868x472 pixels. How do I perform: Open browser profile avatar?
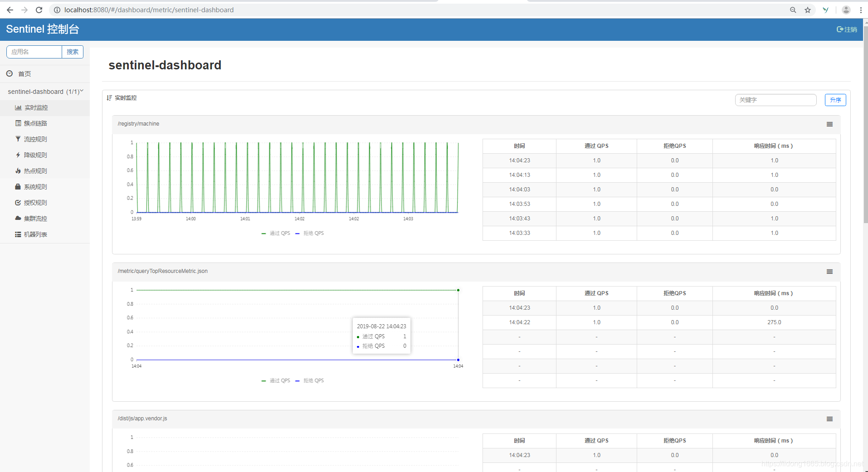(846, 10)
